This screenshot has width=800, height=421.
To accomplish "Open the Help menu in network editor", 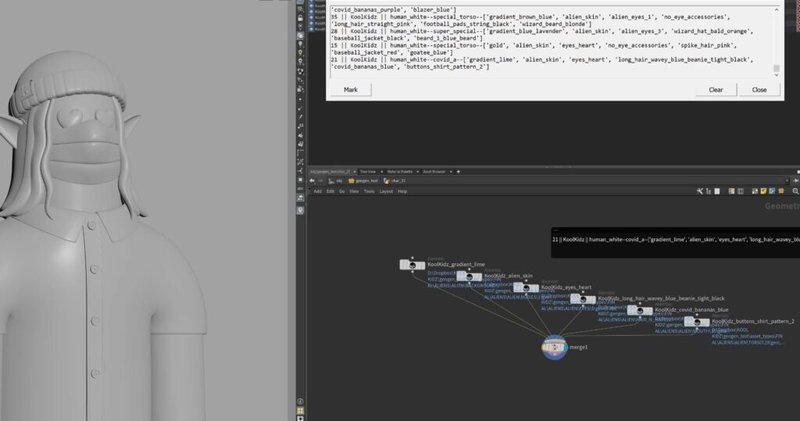I will (403, 191).
